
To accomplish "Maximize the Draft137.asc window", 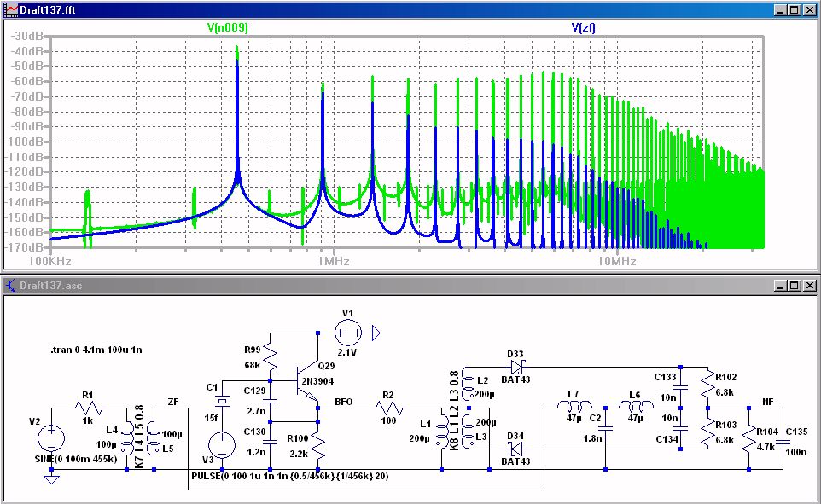I will click(x=794, y=285).
